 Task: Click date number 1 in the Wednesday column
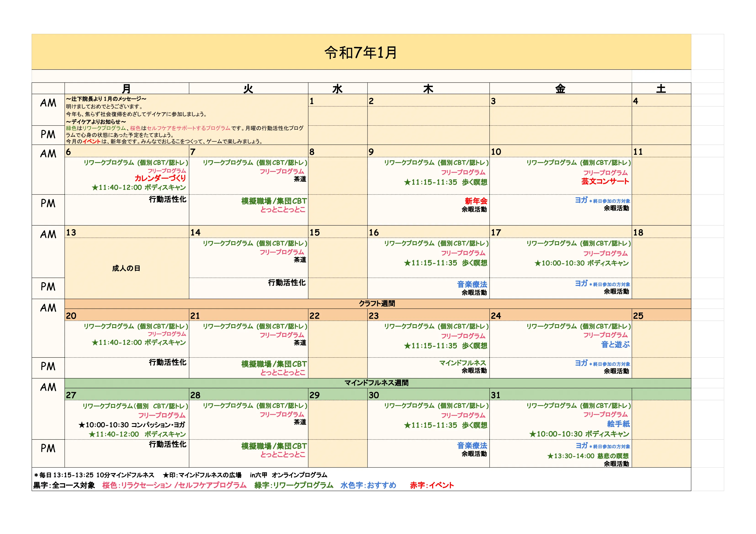[x=312, y=101]
